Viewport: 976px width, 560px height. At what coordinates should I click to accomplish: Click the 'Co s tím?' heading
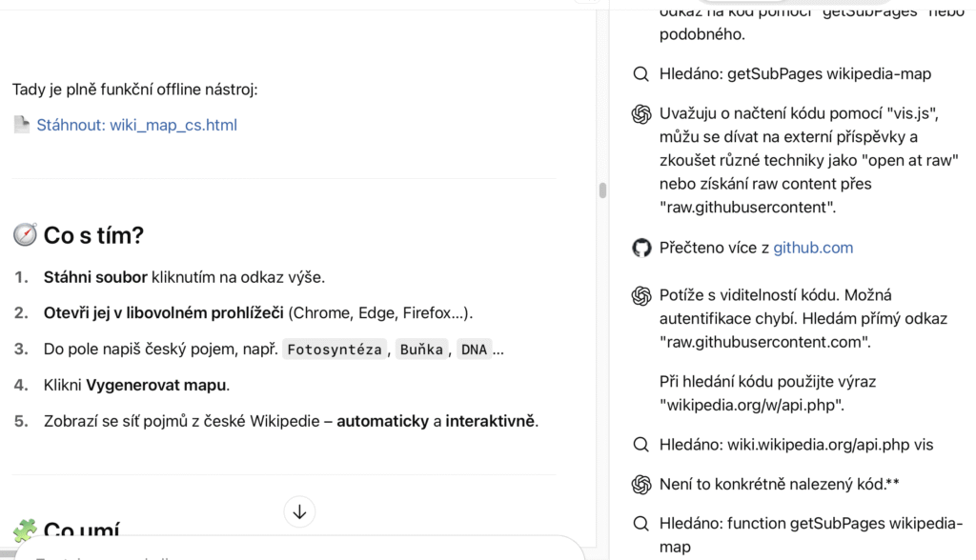pyautogui.click(x=93, y=235)
